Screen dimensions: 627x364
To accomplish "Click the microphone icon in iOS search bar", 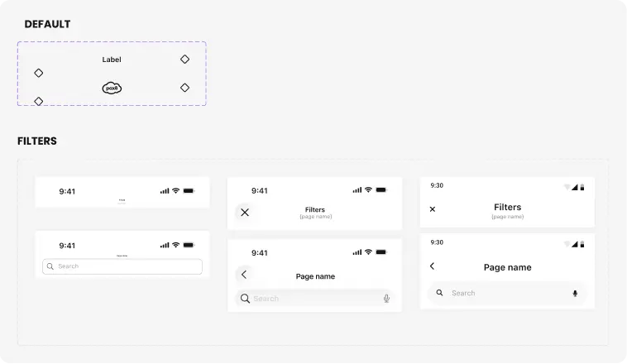I will click(x=386, y=299).
